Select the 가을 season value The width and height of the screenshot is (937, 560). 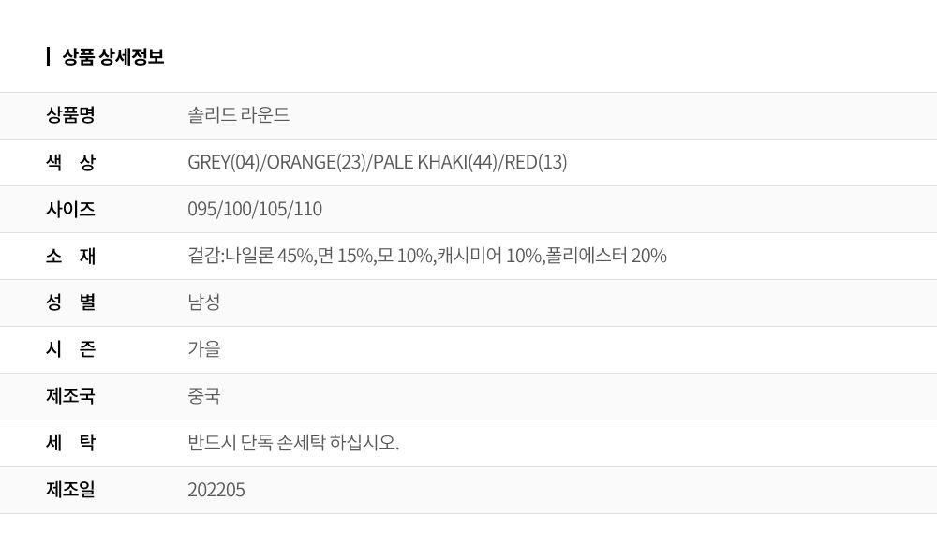pyautogui.click(x=204, y=349)
